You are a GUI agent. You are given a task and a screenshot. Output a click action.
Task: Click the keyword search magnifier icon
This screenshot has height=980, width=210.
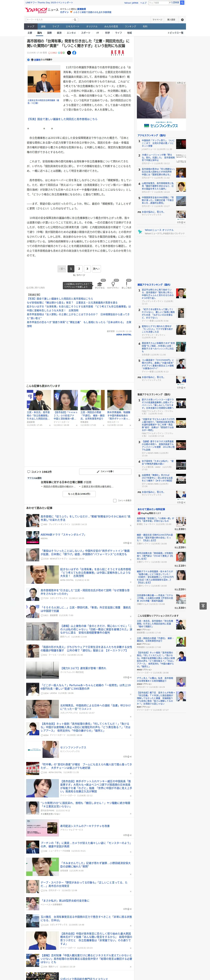click(75, 20)
